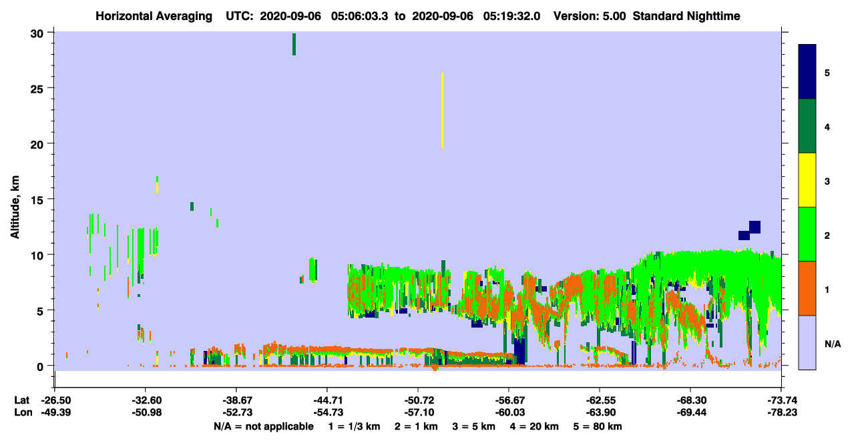Viewport: 868px width, 445px height.
Task: Click the longitude value -52.73
Action: point(236,413)
